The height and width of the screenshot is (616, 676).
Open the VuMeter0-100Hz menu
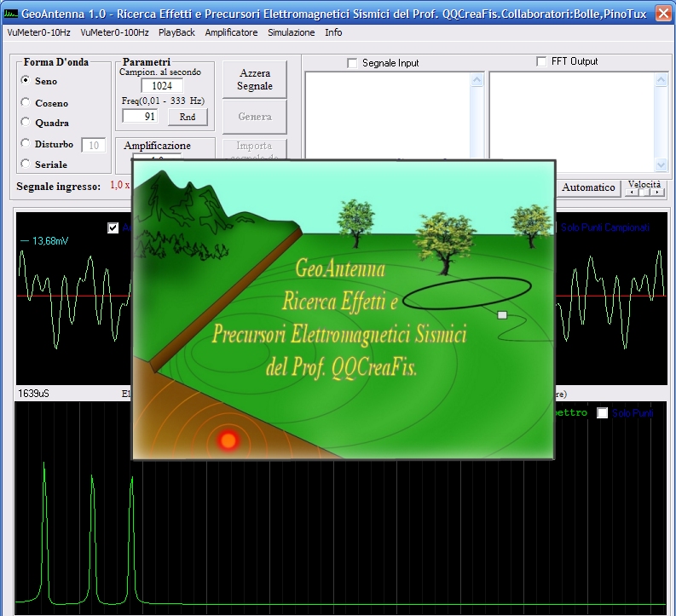(x=114, y=32)
